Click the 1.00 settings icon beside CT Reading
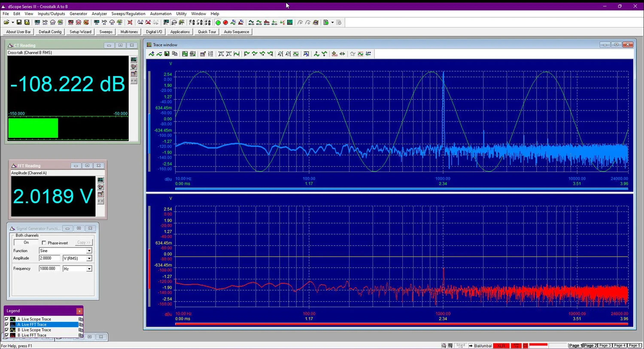Image resolution: width=644 pixels, height=349 pixels. coord(134,60)
